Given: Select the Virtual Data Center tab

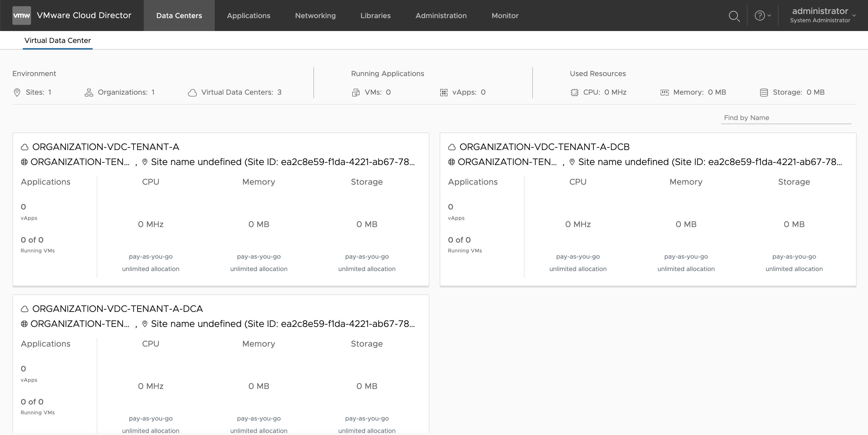Looking at the screenshot, I should 58,40.
